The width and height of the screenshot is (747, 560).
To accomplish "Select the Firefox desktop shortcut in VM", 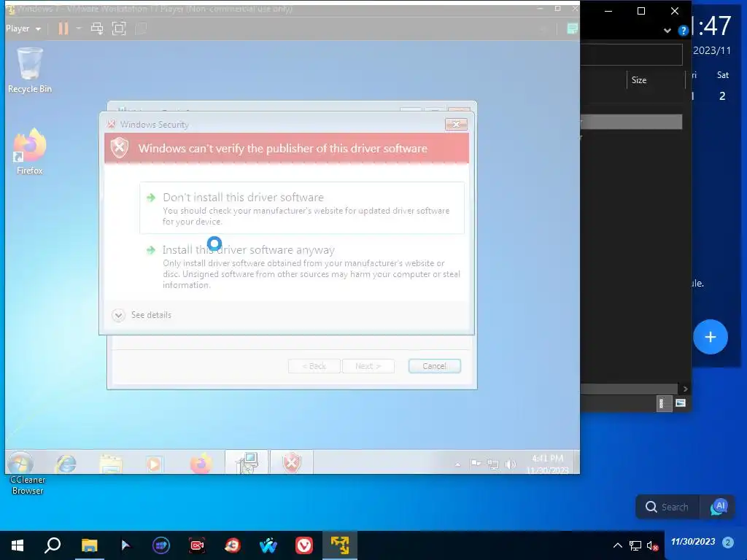I will [29, 152].
